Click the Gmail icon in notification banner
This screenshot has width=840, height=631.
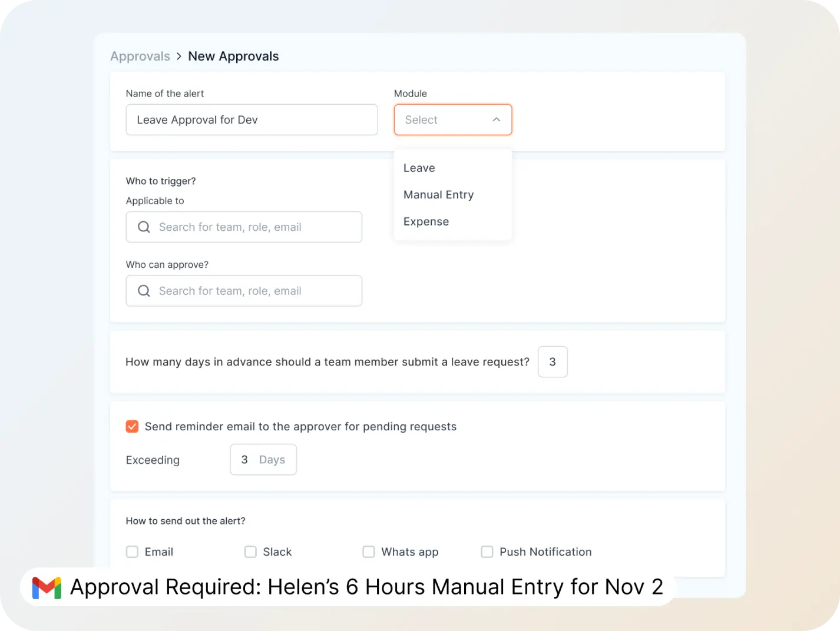(47, 587)
